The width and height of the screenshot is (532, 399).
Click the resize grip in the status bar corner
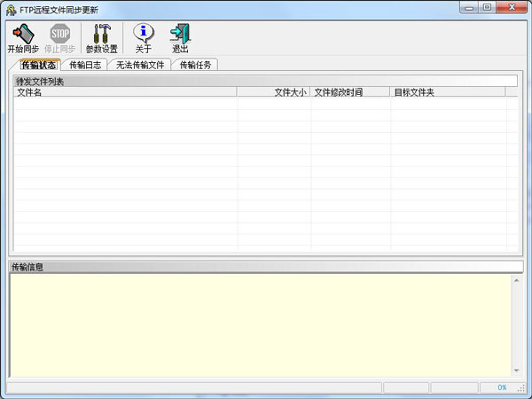[522, 388]
